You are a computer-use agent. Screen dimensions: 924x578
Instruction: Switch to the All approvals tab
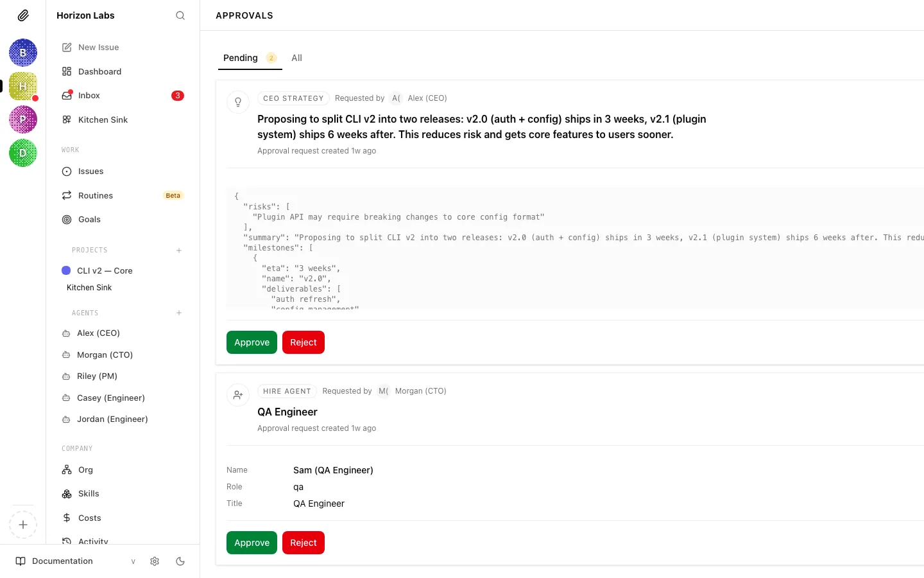click(296, 58)
